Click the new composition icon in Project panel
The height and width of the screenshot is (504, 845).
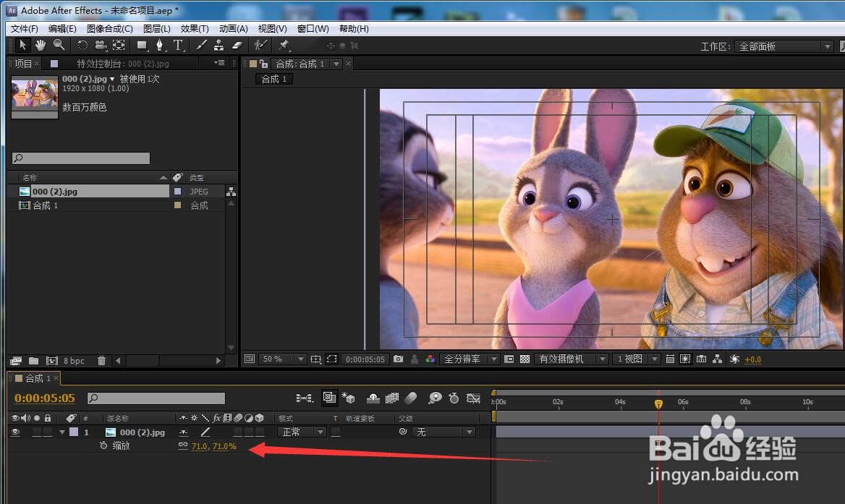52,361
